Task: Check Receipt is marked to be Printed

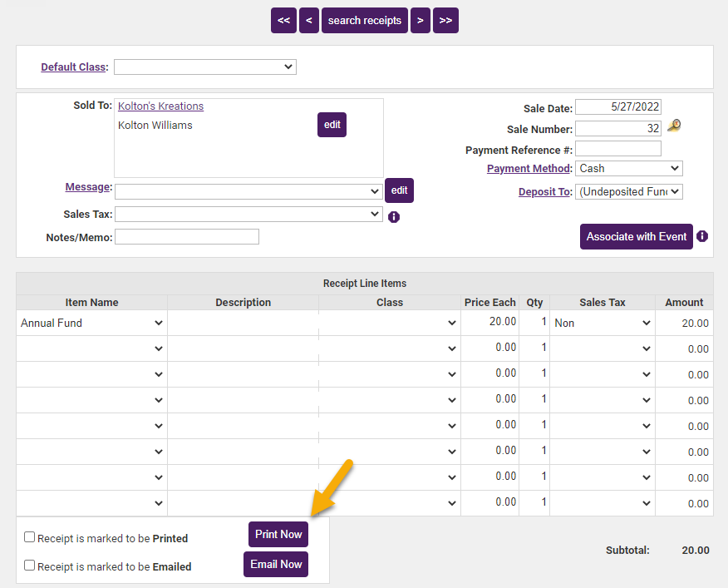Action: pos(30,537)
